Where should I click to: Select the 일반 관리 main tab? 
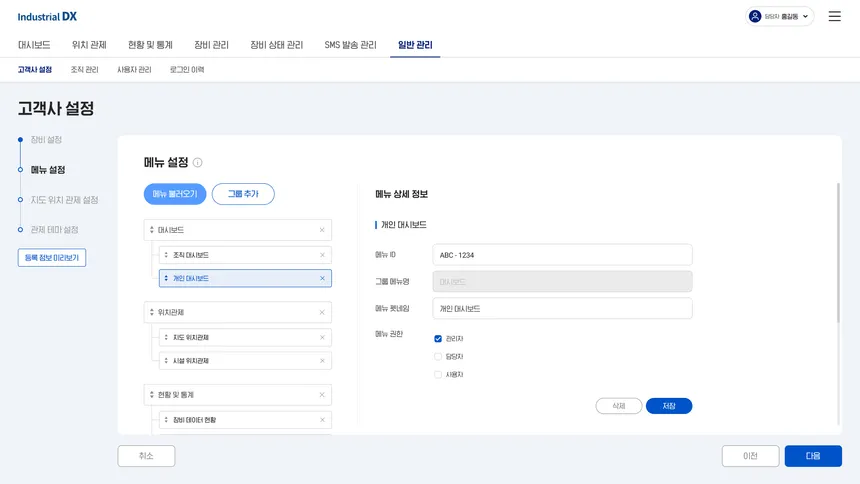[x=415, y=45]
